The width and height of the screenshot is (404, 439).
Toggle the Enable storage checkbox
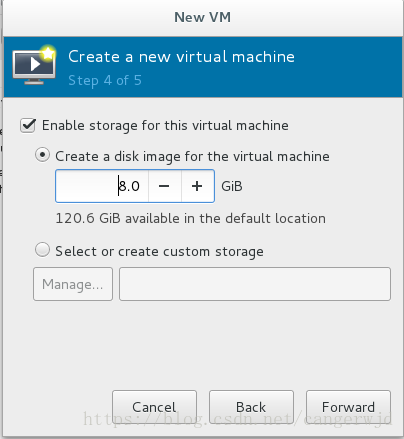click(x=28, y=126)
